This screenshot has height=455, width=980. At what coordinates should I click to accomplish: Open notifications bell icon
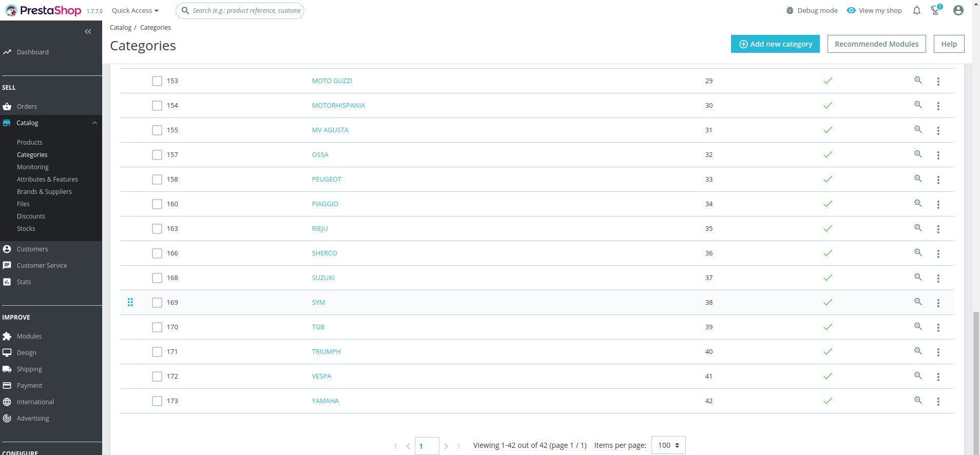pos(916,10)
